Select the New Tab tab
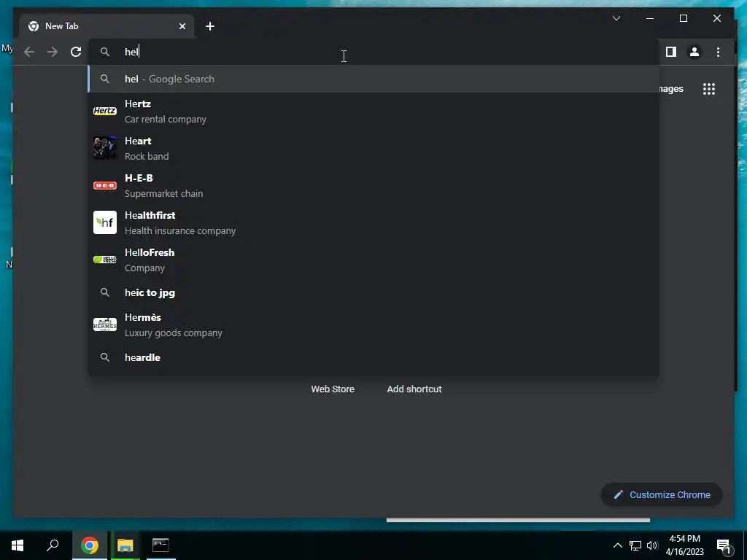Image resolution: width=747 pixels, height=560 pixels. (107, 26)
